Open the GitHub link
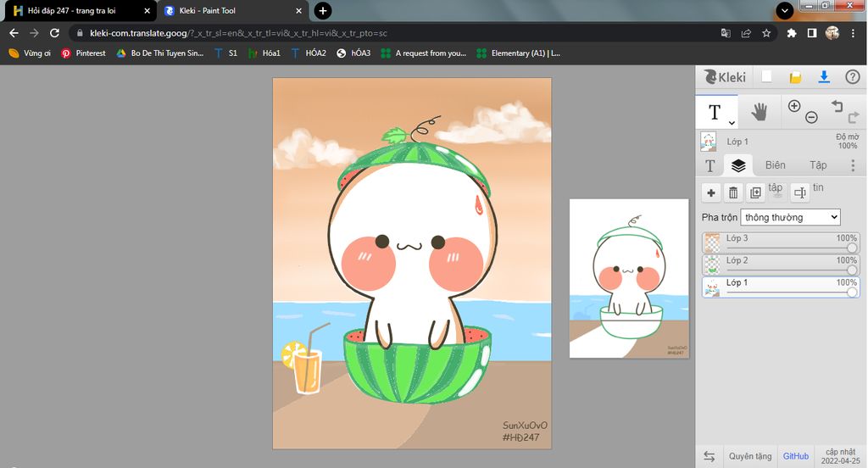Viewport: 868px width, 468px height. [795, 456]
